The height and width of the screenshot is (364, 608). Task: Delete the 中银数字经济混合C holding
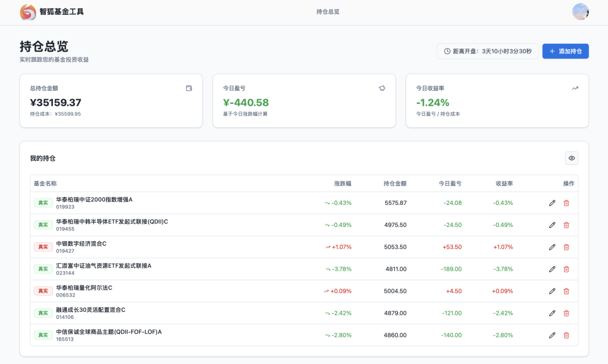point(566,247)
